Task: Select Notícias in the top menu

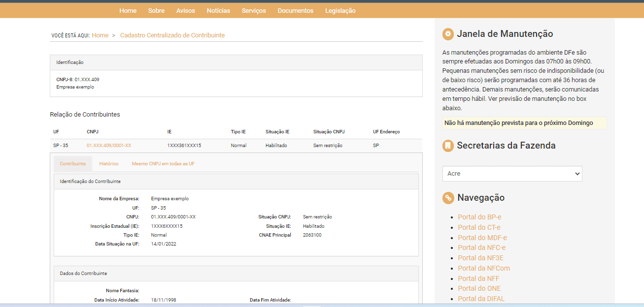Action: (x=218, y=10)
